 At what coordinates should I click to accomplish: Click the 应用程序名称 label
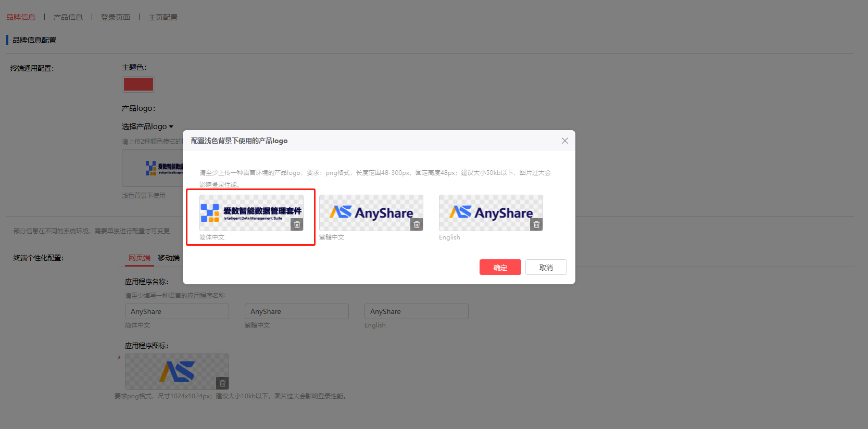pyautogui.click(x=147, y=282)
